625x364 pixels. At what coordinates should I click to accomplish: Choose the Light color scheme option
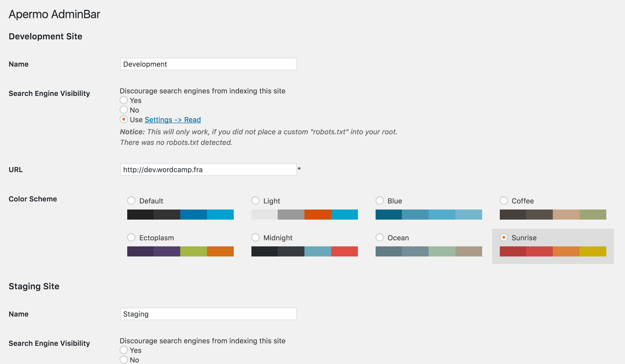click(x=255, y=201)
